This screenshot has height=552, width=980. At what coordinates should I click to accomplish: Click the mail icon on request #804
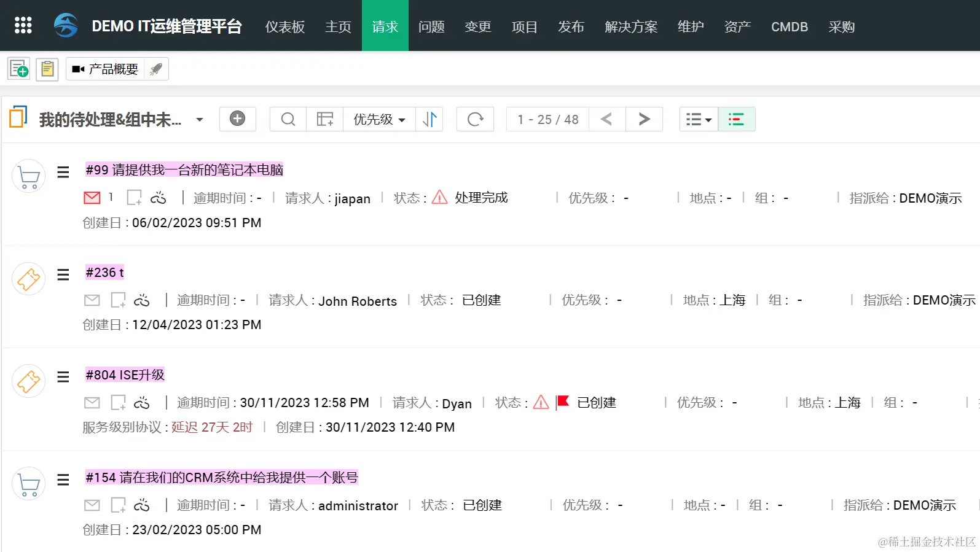[x=92, y=402]
